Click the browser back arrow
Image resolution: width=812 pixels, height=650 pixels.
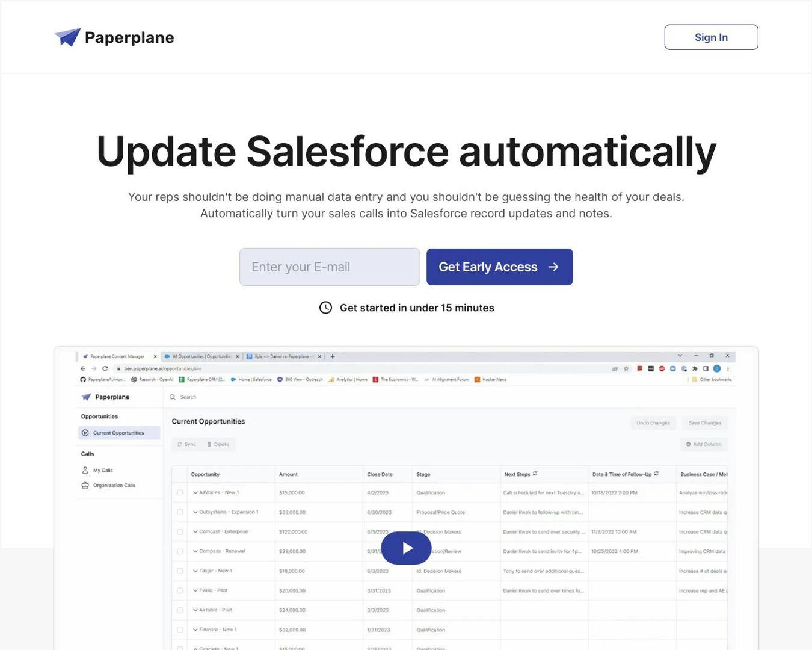[83, 368]
